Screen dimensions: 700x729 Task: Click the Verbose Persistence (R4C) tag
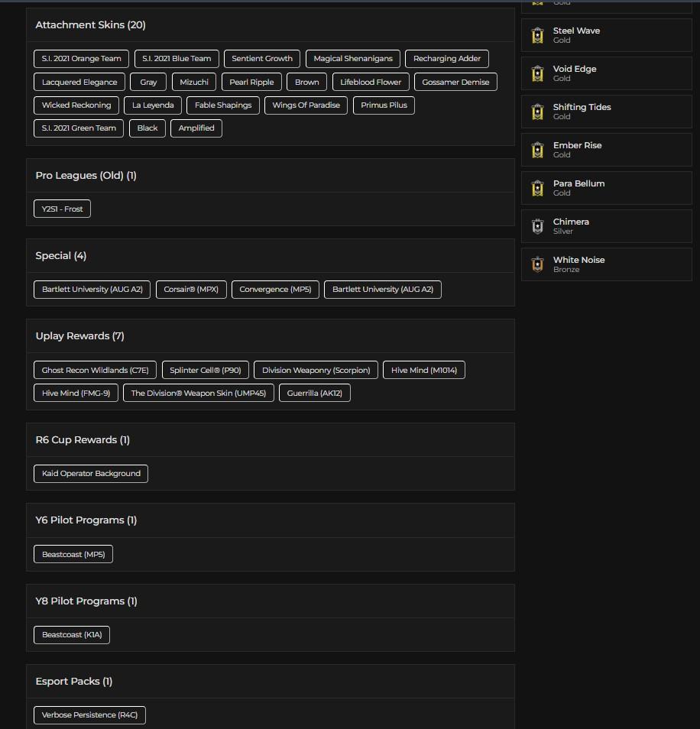pyautogui.click(x=89, y=715)
